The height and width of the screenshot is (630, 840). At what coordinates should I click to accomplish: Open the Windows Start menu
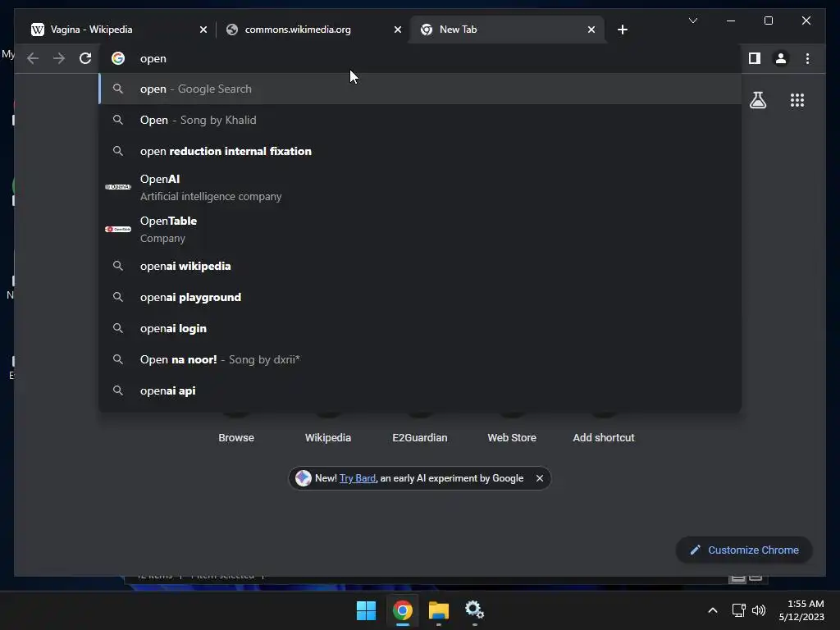[x=366, y=610]
